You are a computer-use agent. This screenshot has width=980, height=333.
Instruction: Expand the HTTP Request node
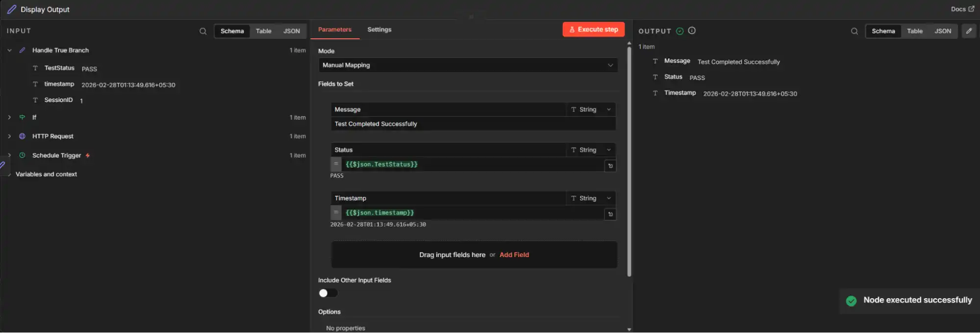point(9,136)
